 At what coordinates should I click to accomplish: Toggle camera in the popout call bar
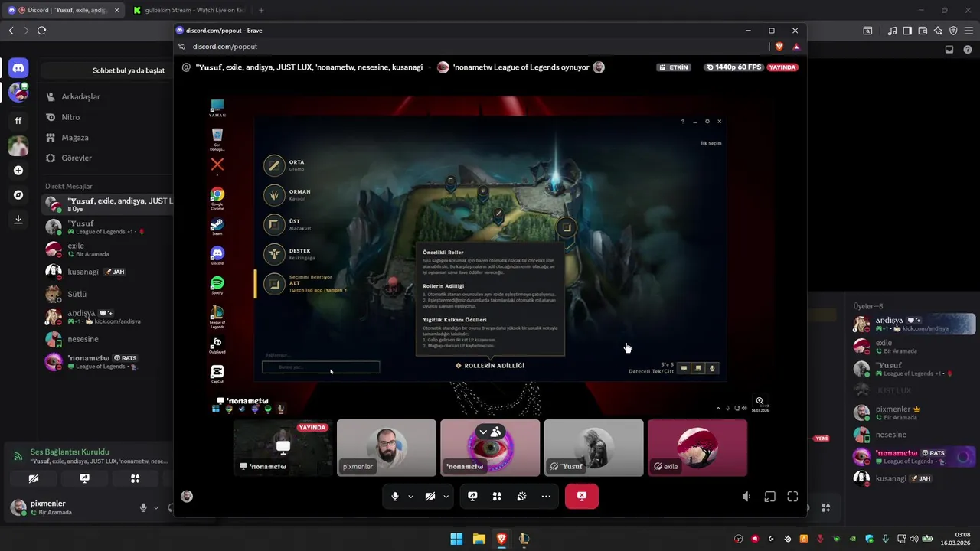pyautogui.click(x=430, y=497)
